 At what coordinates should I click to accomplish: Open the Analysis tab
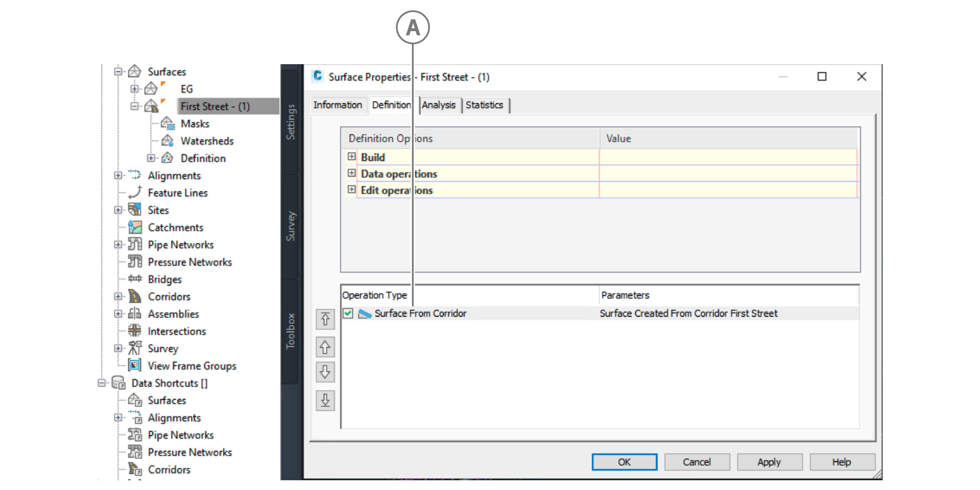pos(438,105)
